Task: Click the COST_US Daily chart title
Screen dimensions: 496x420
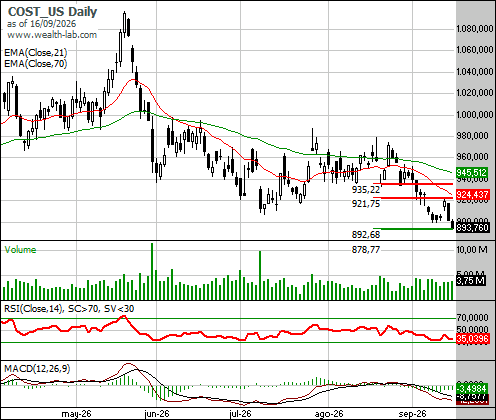Action: click(x=53, y=12)
